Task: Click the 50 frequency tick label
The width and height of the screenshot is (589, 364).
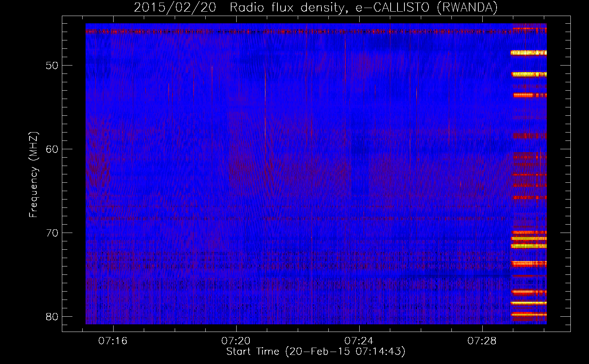Action: point(52,66)
